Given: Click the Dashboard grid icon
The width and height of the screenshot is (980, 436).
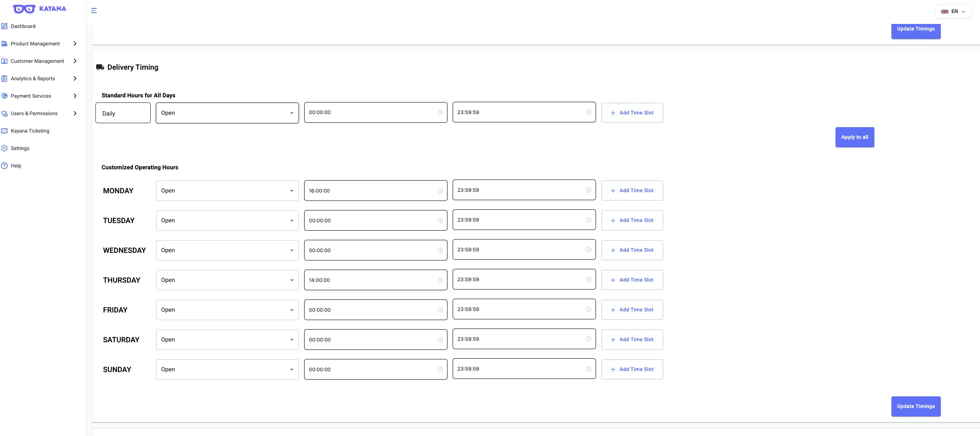Looking at the screenshot, I should [x=5, y=26].
